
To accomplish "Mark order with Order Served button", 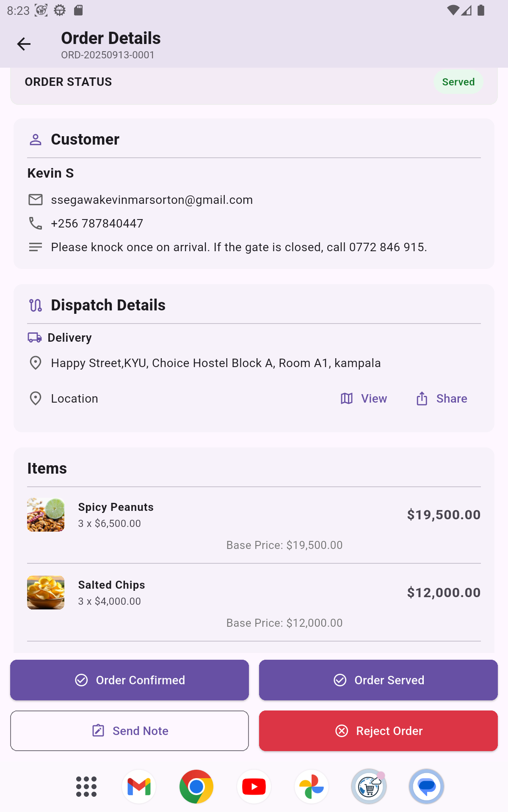I will click(x=378, y=680).
